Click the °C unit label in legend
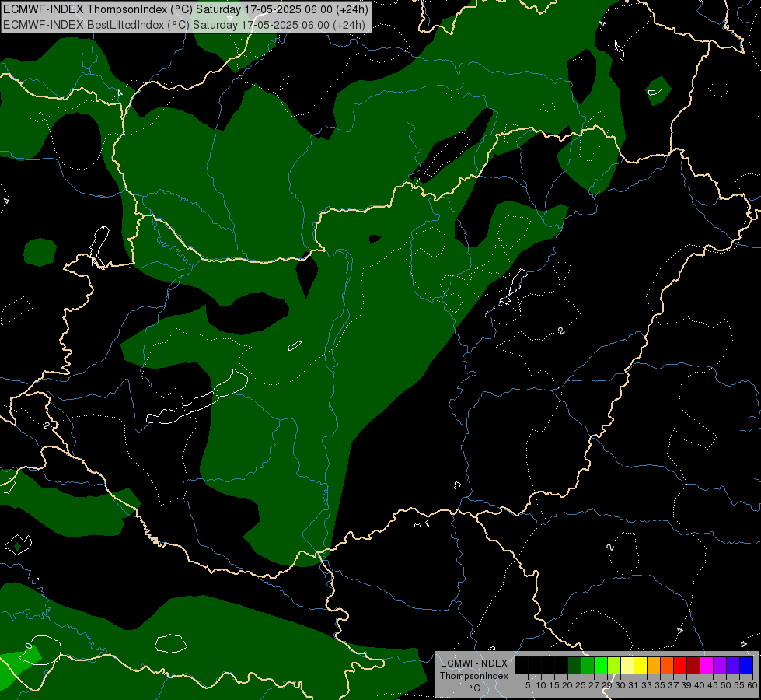Screen dimensions: 761x700 click(474, 688)
